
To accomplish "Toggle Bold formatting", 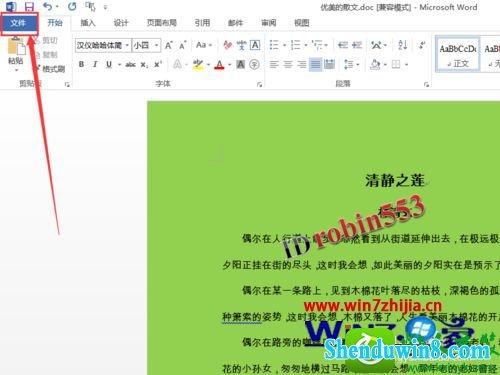I will tap(81, 64).
